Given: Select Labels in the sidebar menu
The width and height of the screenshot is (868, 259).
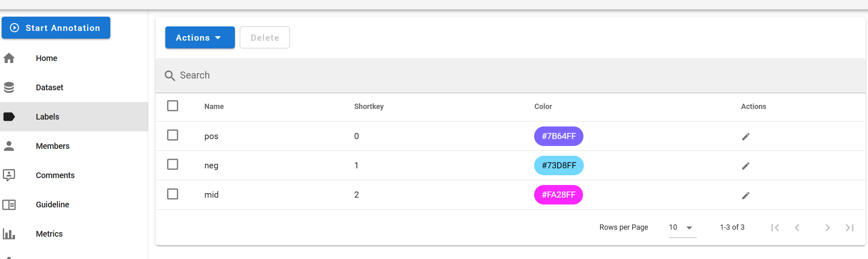Looking at the screenshot, I should tap(48, 117).
